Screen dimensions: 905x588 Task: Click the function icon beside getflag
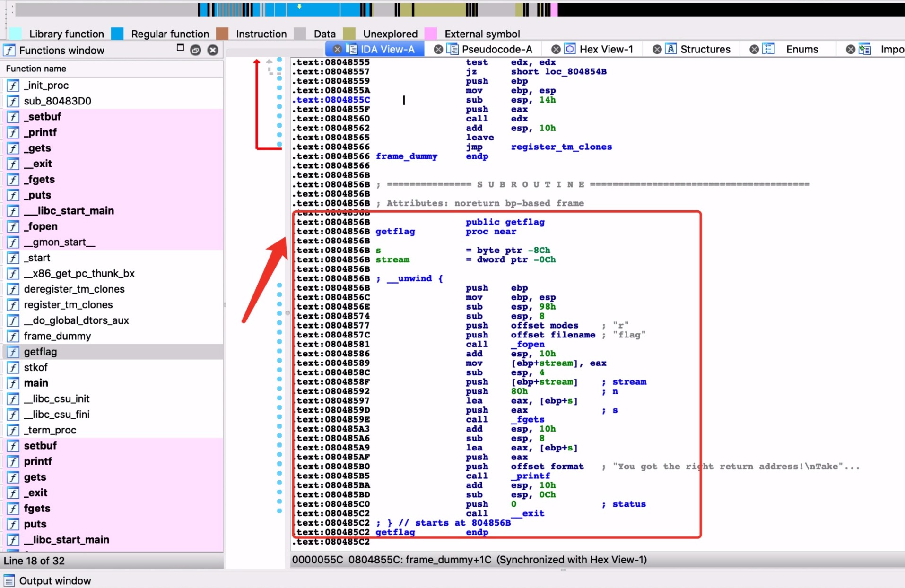tap(13, 352)
